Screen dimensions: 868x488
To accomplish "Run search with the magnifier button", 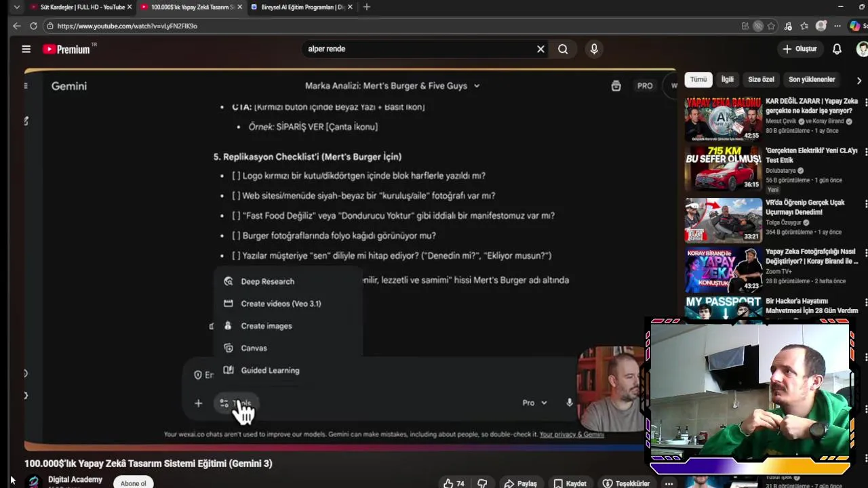I will (563, 49).
